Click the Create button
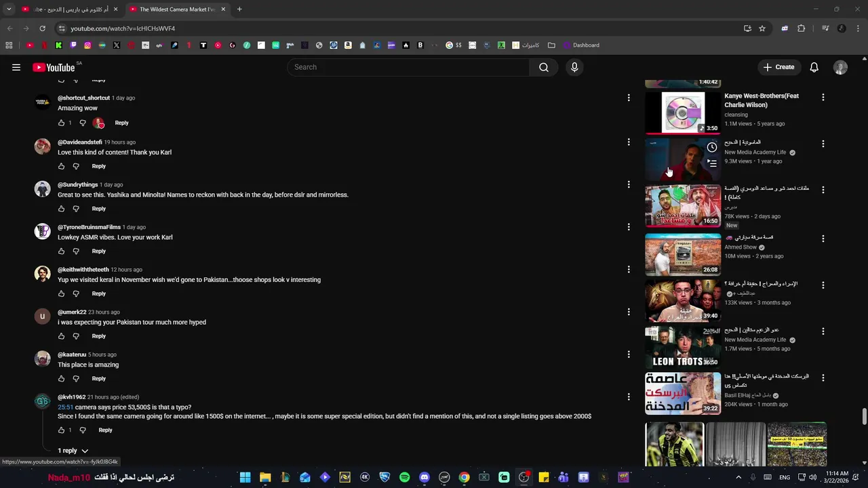This screenshot has width=868, height=488. coord(778,67)
